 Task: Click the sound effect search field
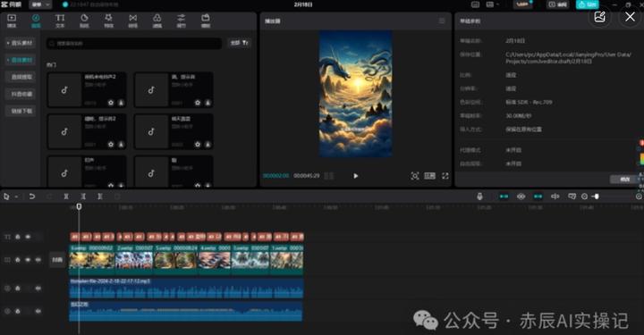[134, 43]
